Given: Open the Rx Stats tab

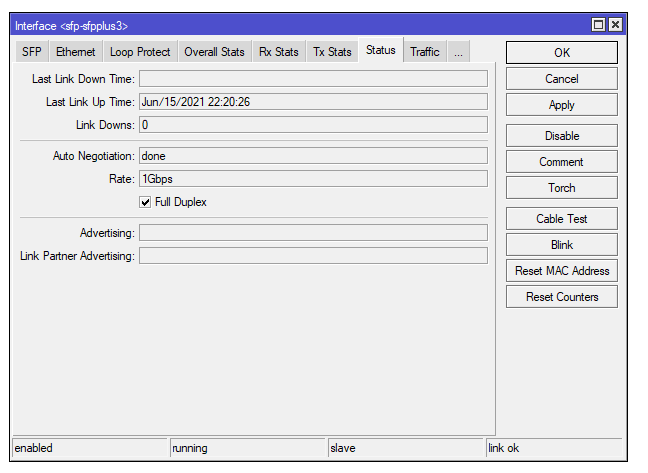Looking at the screenshot, I should 279,52.
